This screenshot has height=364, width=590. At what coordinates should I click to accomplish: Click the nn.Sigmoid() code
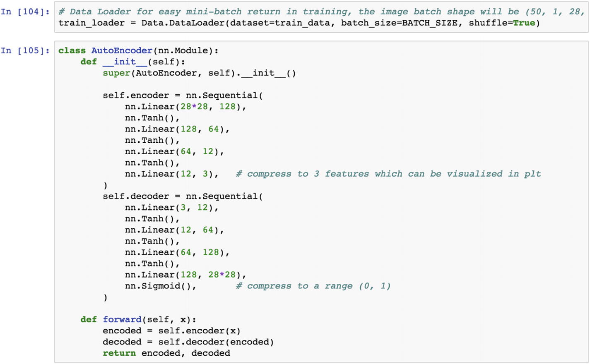tap(161, 286)
